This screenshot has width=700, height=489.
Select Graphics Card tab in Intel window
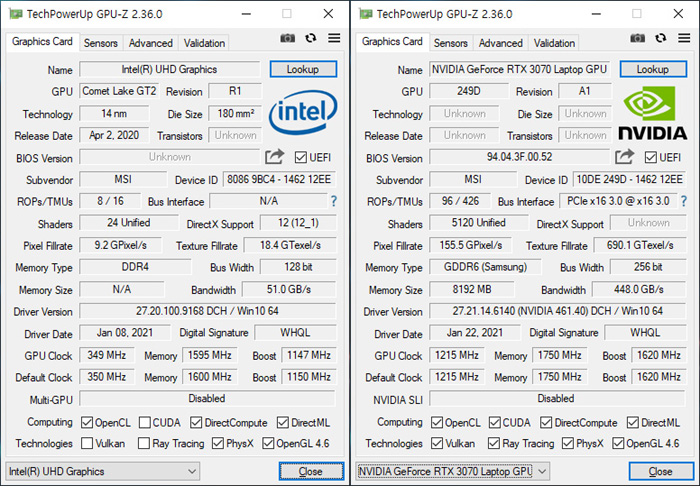(42, 42)
